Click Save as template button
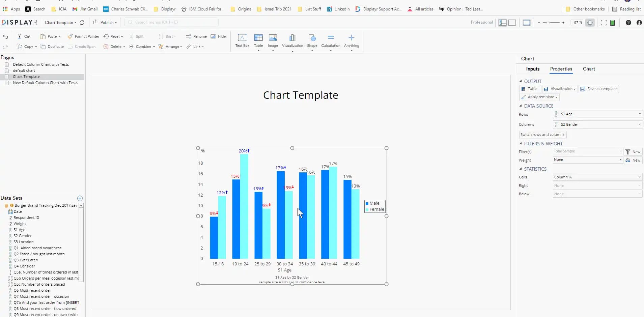The width and height of the screenshot is (644, 317). (x=599, y=89)
